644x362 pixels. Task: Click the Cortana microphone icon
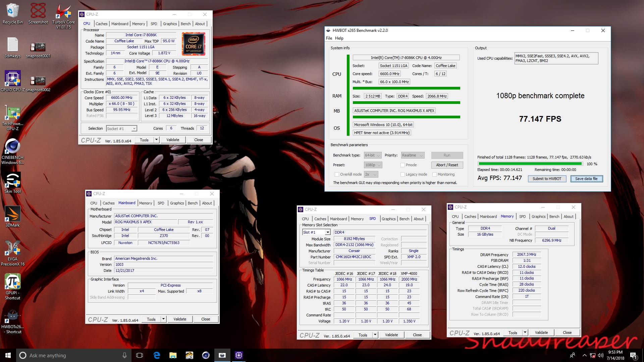coord(124,355)
